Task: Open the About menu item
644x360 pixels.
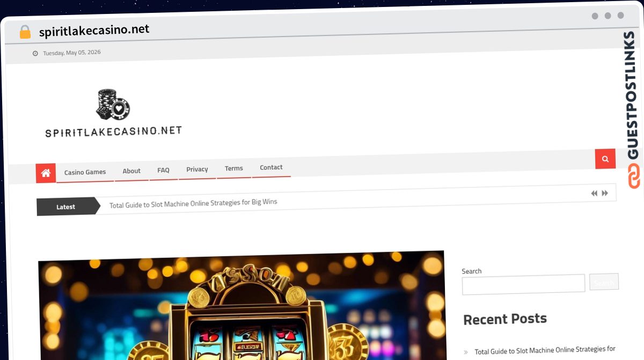Action: (x=131, y=171)
